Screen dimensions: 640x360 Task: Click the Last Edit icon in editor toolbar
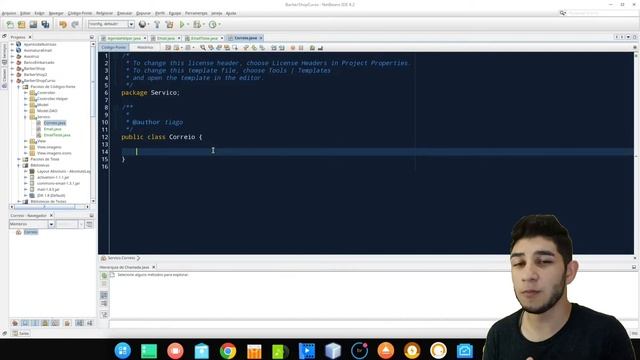pyautogui.click(x=168, y=48)
